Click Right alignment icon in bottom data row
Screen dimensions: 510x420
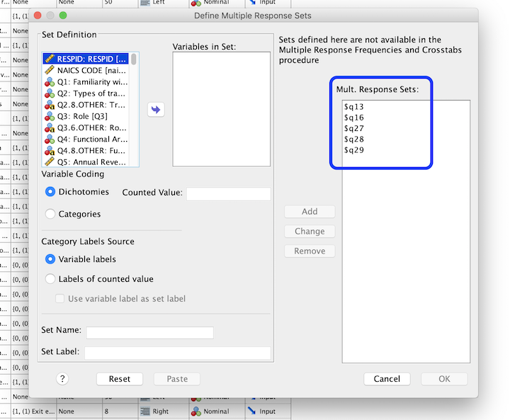145,412
